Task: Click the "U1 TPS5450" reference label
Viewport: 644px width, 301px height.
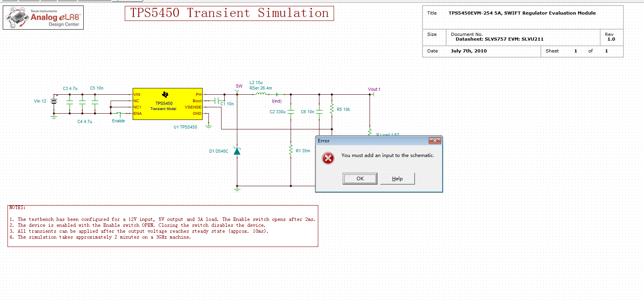Action: coord(185,127)
